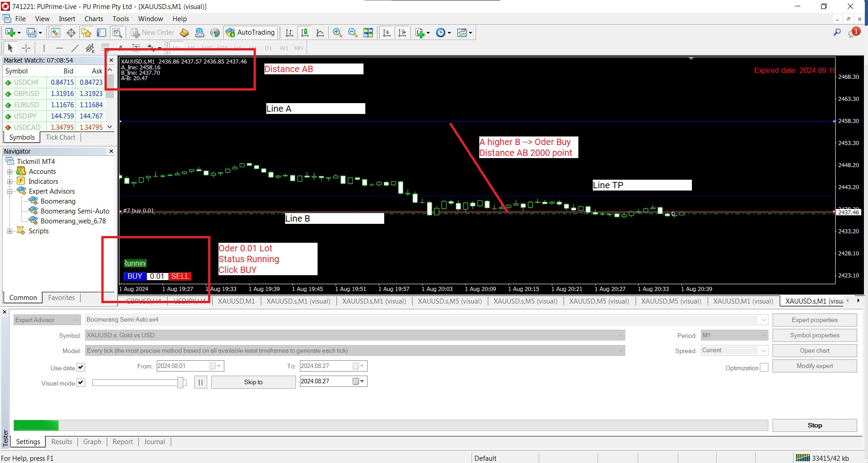
Task: Click the Open chart button
Action: click(814, 350)
